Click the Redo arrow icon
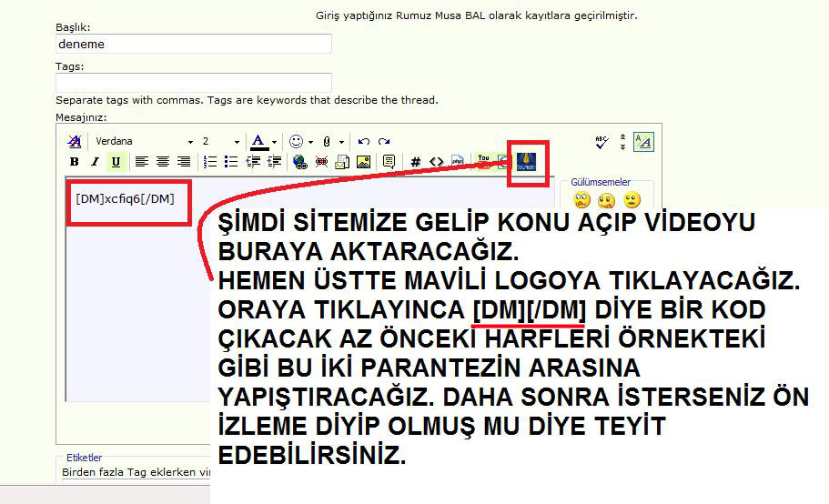Screen dimensions: 829x504 click(x=384, y=141)
